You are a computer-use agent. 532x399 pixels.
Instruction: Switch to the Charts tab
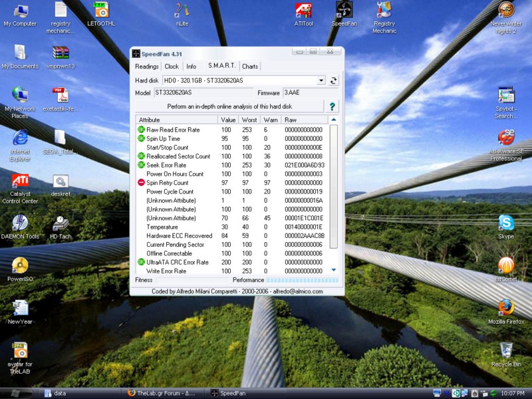[x=250, y=66]
